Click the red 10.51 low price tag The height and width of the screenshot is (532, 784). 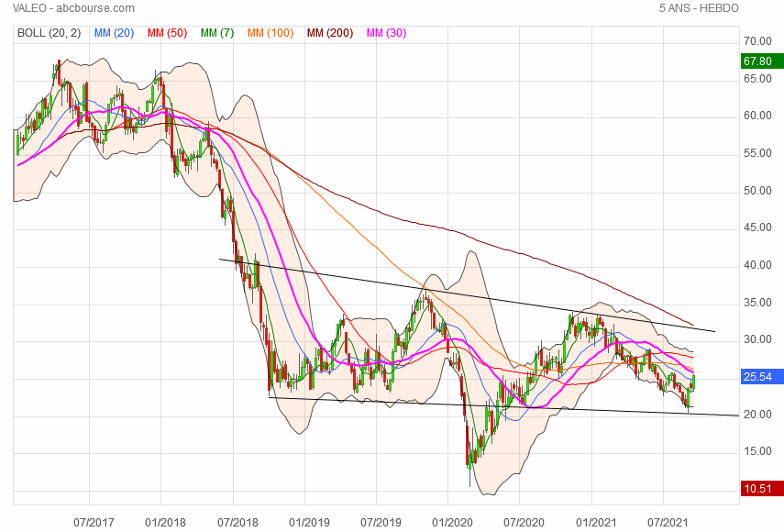tap(761, 489)
